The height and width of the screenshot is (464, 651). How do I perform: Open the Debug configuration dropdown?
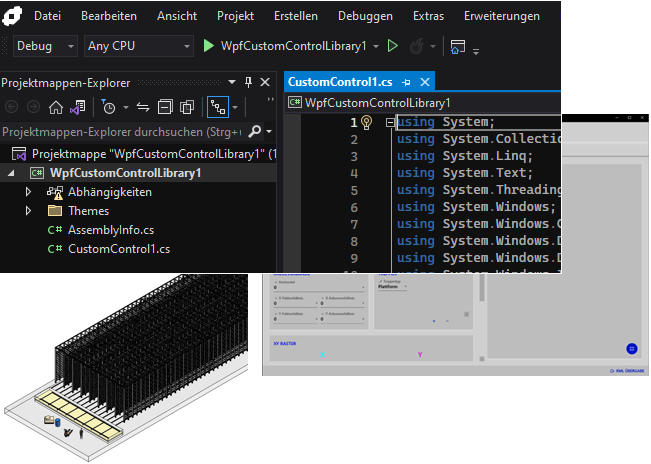click(x=45, y=46)
